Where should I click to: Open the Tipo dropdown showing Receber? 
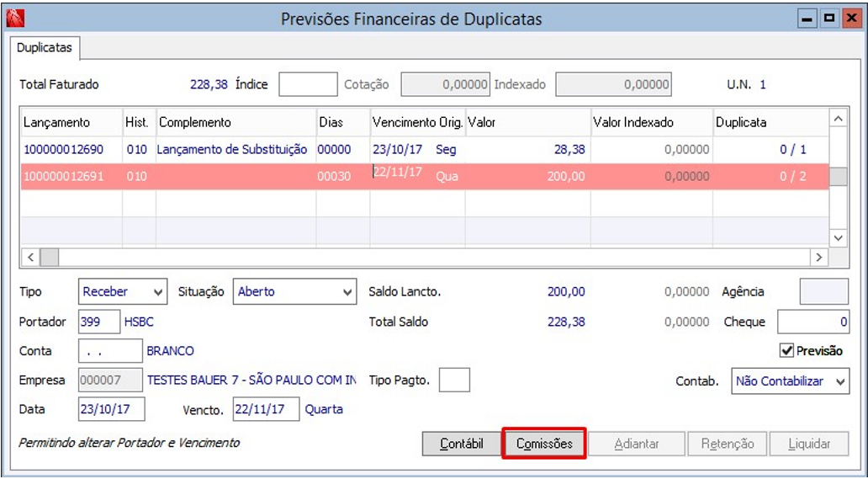click(122, 292)
